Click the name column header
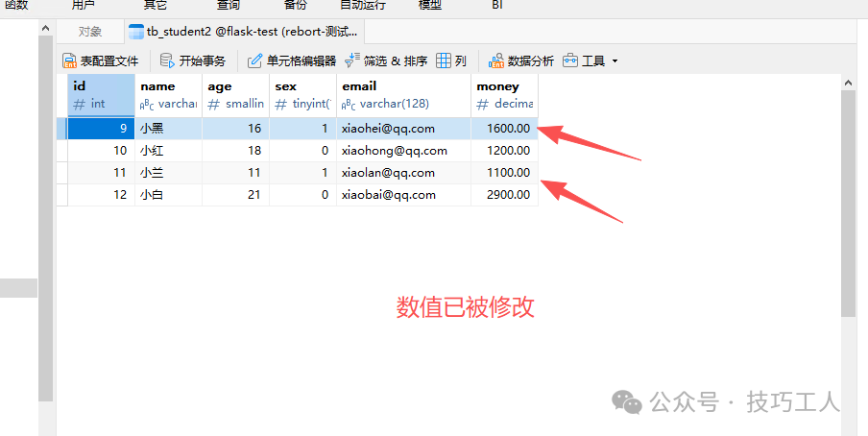 point(168,95)
